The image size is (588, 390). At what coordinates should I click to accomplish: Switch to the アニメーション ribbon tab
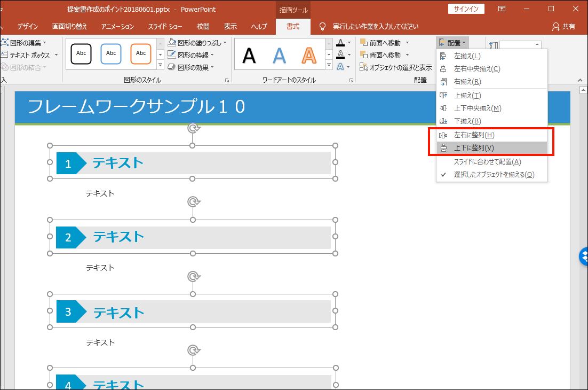click(x=117, y=26)
